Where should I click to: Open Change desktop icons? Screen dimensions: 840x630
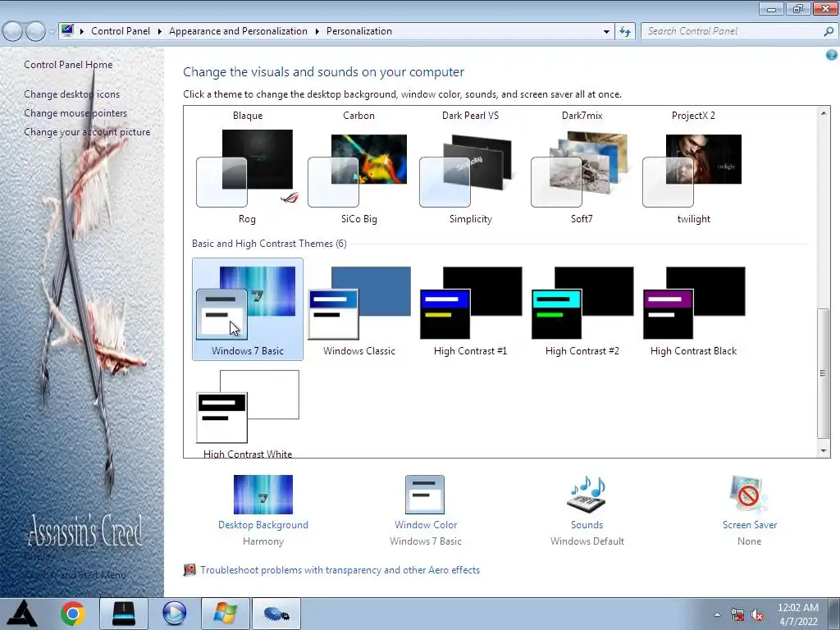[72, 94]
